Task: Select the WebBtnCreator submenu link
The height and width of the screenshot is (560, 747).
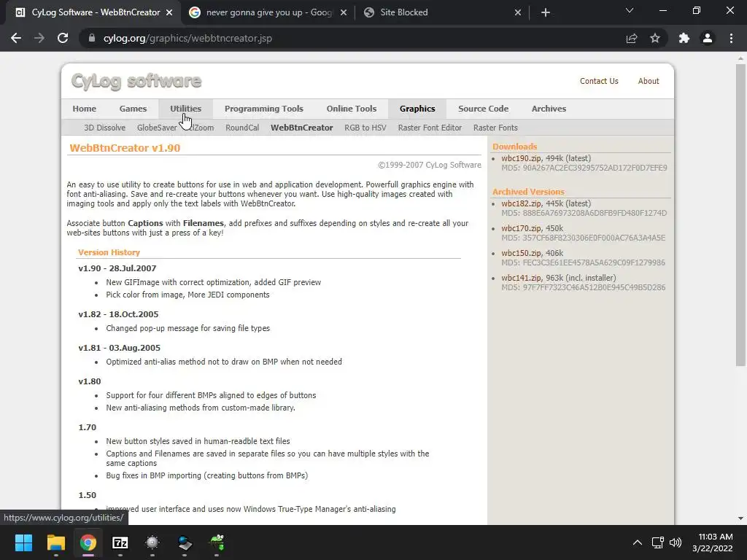Action: pos(301,128)
